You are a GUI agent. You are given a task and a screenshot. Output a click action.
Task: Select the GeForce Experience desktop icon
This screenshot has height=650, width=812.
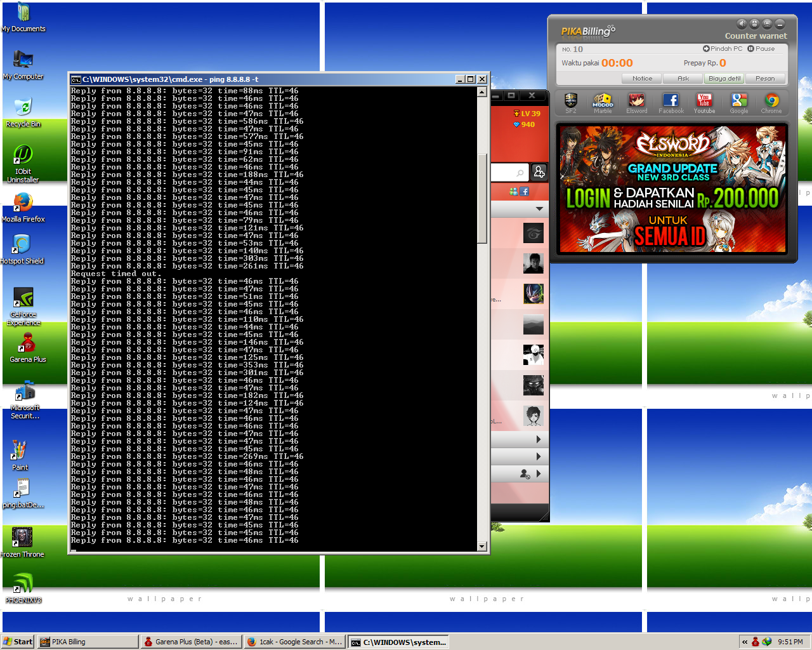pos(23,307)
